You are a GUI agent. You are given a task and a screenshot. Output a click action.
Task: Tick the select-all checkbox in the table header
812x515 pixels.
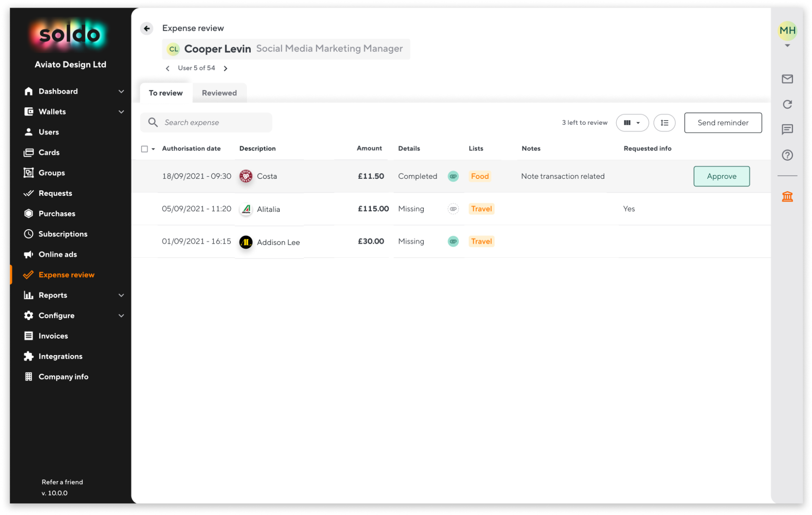[x=143, y=148]
